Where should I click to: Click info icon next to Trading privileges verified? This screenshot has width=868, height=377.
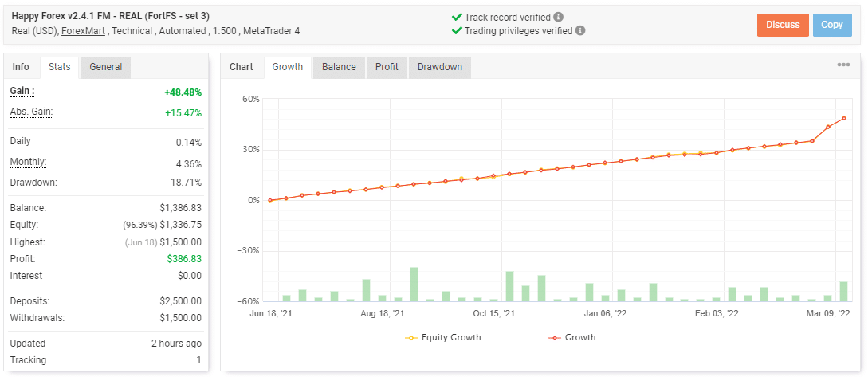[x=580, y=31]
